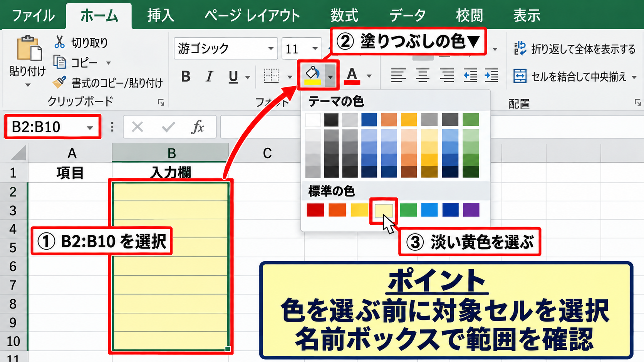644x362 pixels.
Task: Toggle Bold formatting
Action: [x=186, y=77]
